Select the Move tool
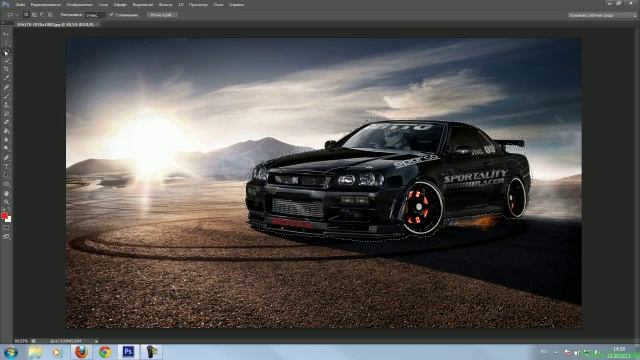 coord(6,35)
